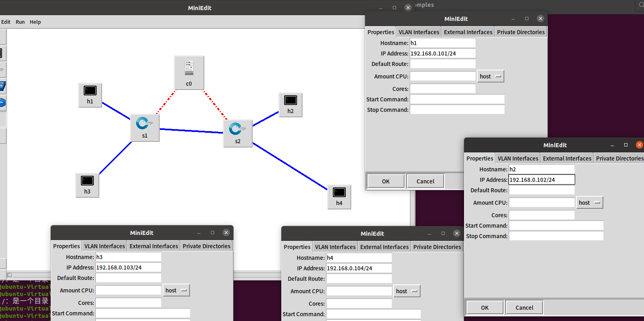Image resolution: width=644 pixels, height=321 pixels.
Task: Confirm h2 properties with OK button
Action: pyautogui.click(x=485, y=308)
